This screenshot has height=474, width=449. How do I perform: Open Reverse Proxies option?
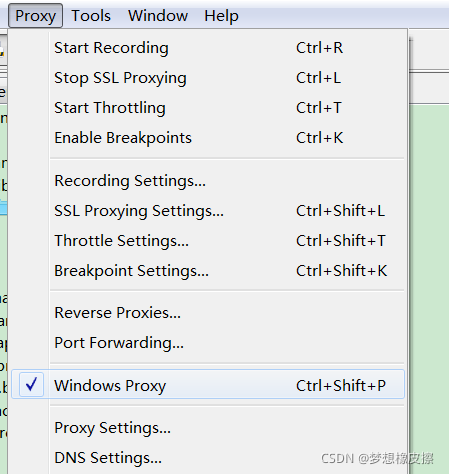(208, 313)
